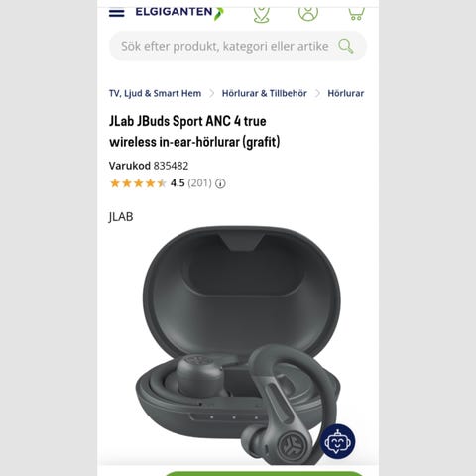Click the JLAB brand label

coord(121,217)
